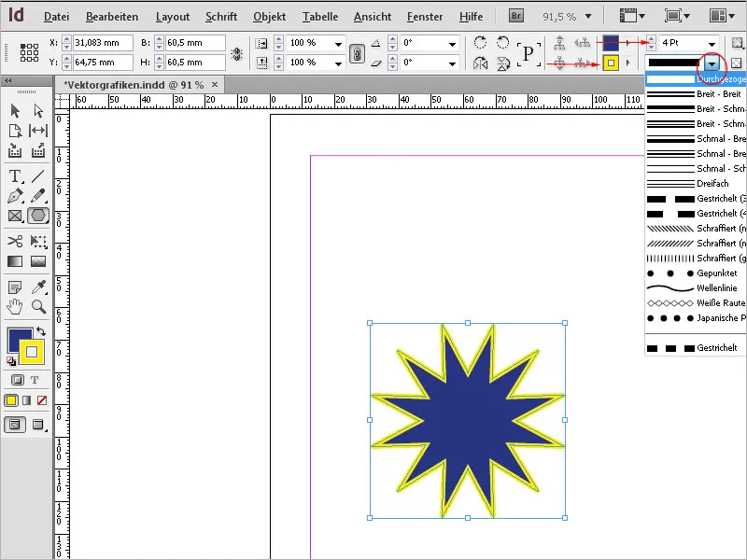Open the stroke type dropdown arrow
747x560 pixels.
coord(712,63)
